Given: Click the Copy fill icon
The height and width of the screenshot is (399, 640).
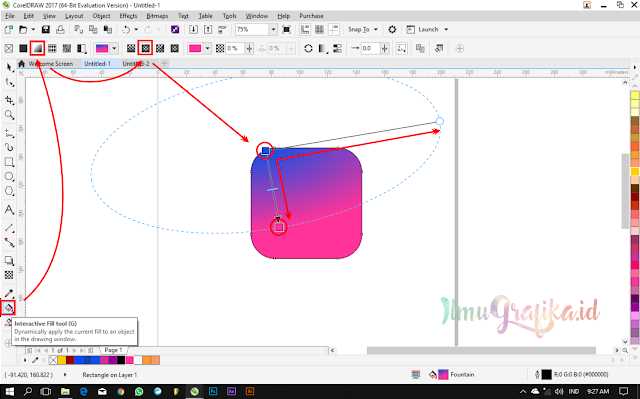Looking at the screenshot, I should 420,49.
